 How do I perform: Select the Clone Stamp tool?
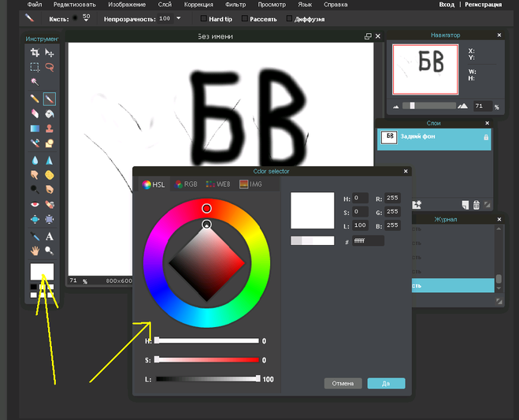click(x=50, y=128)
